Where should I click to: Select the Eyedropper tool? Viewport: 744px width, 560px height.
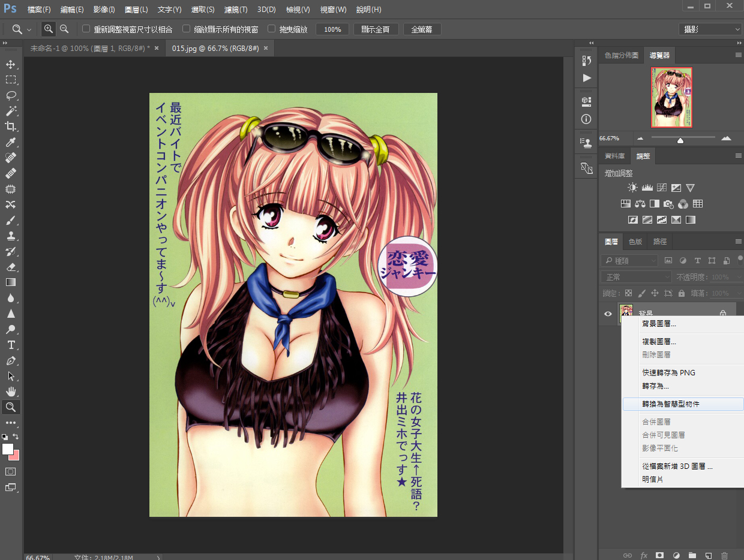tap(10, 142)
